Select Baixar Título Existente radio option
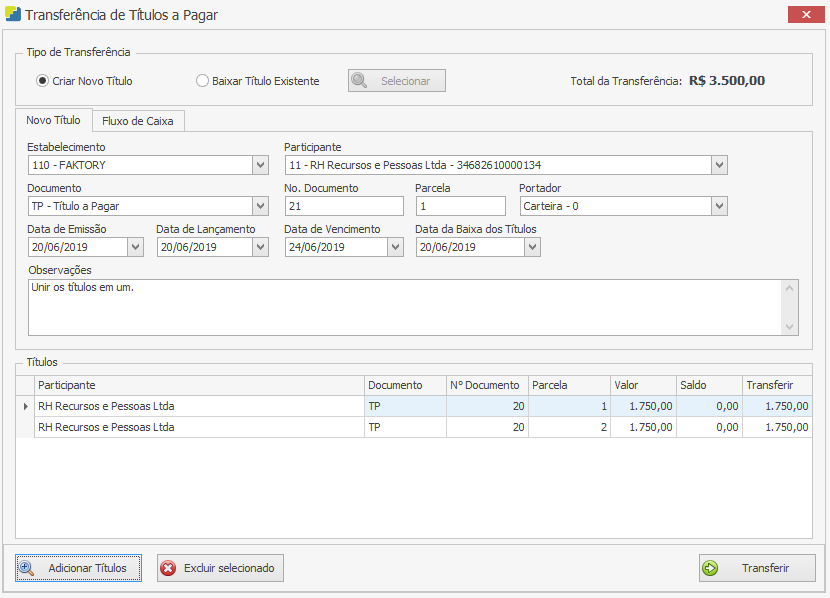The image size is (830, 598). coord(202,81)
